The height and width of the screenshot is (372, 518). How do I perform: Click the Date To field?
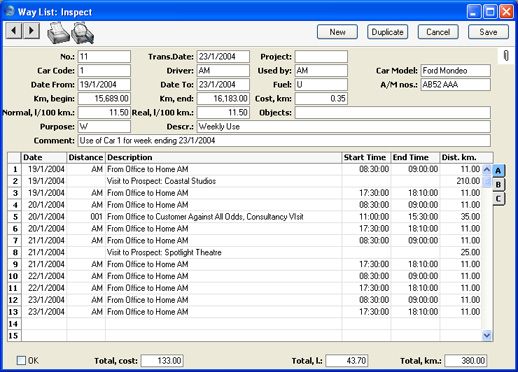click(223, 84)
